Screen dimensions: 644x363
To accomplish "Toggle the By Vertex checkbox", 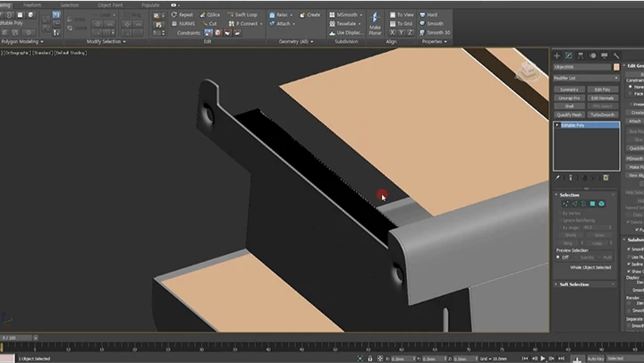I will (560, 213).
